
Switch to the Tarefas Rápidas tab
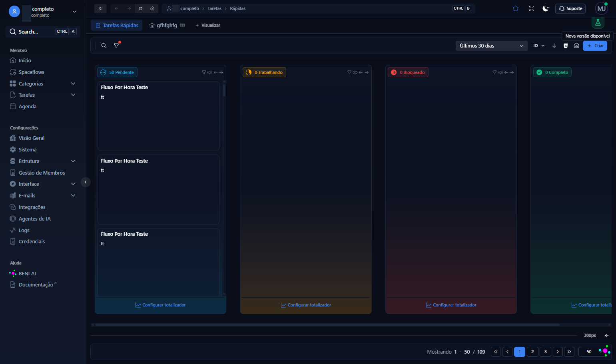coord(117,25)
